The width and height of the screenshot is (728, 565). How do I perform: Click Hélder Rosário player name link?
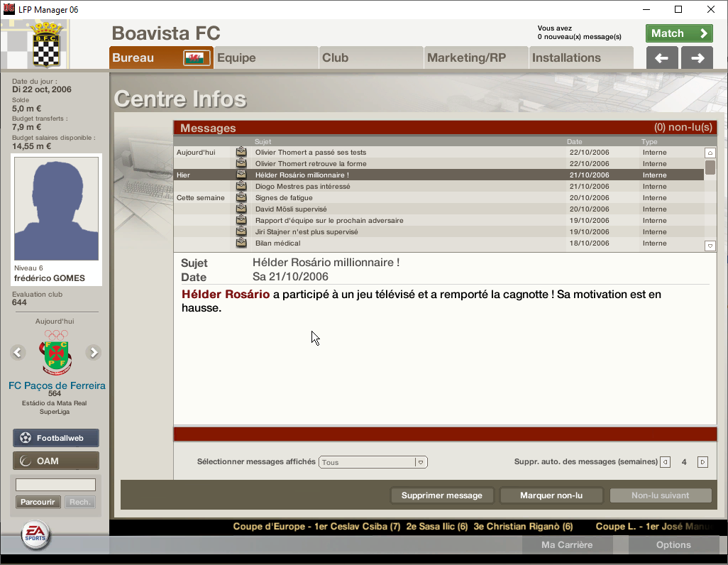coord(226,294)
